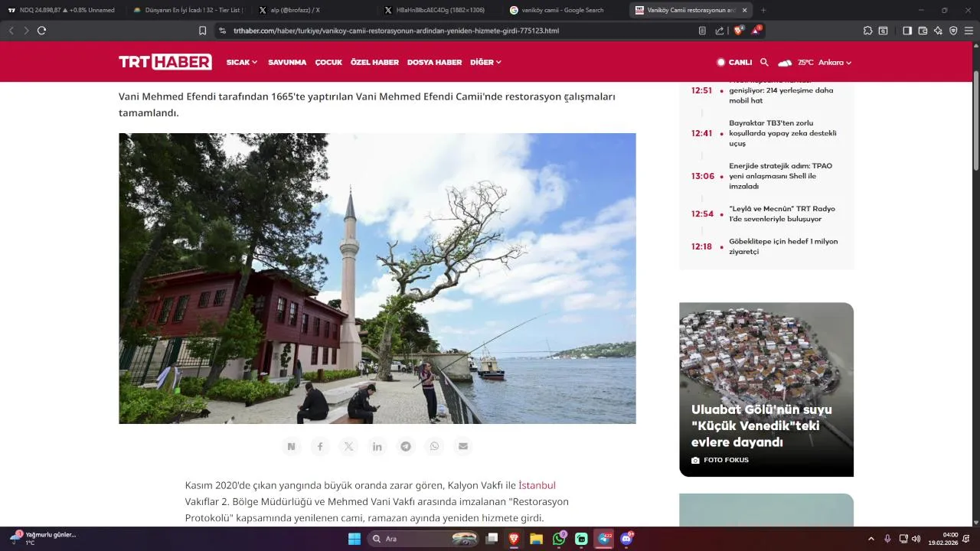Share article on X

(x=348, y=446)
